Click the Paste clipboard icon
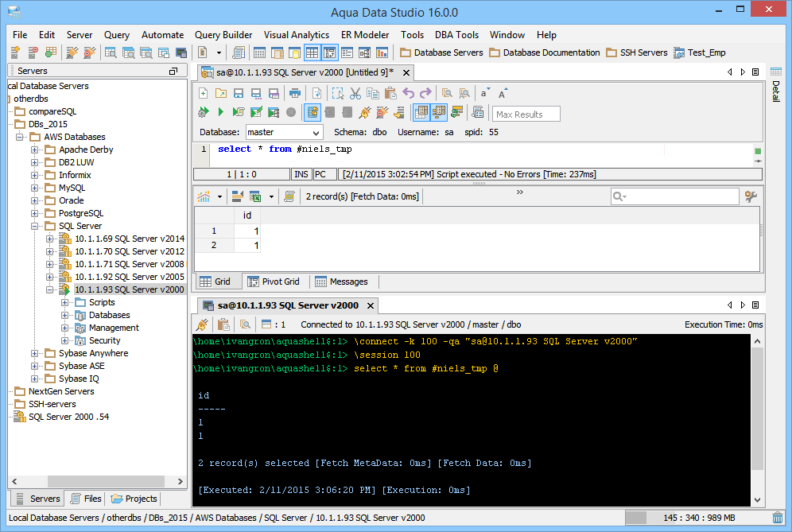The image size is (792, 532). click(x=390, y=94)
